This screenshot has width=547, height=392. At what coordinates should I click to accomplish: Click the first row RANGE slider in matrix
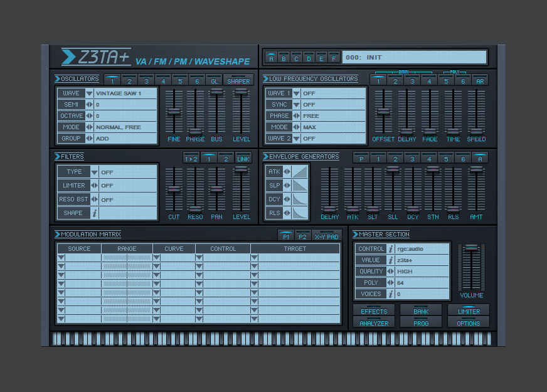pyautogui.click(x=127, y=257)
